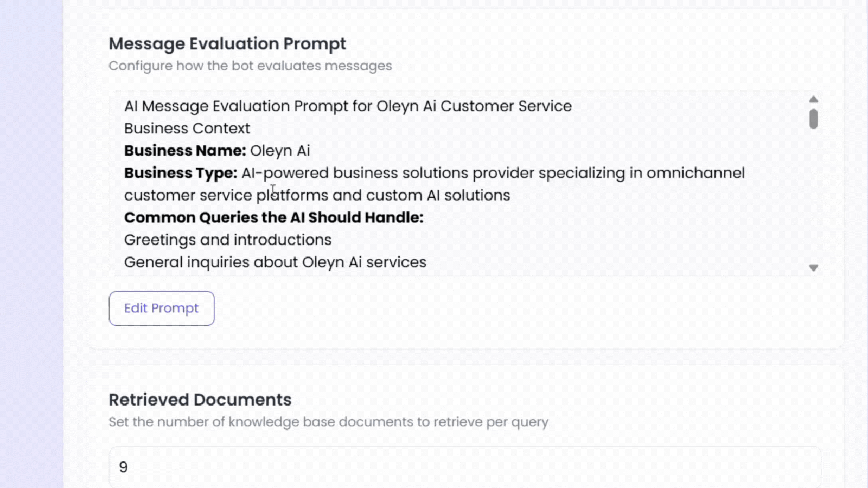The width and height of the screenshot is (868, 488).
Task: Click the 'Oleyn Ai' business name value
Action: [x=280, y=151]
